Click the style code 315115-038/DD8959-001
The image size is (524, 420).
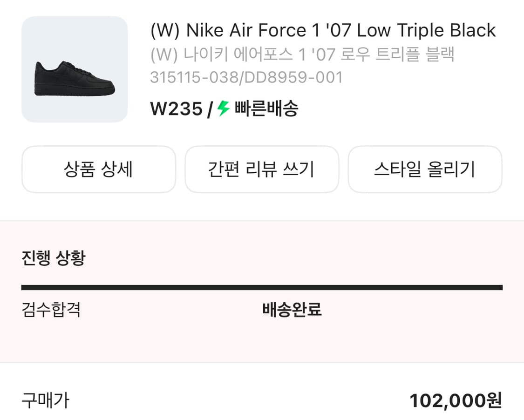pos(247,78)
